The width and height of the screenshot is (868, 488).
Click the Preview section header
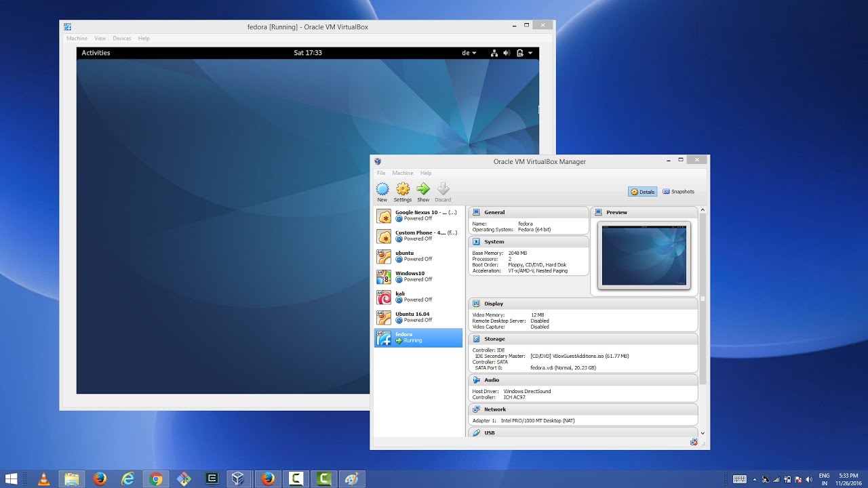[644, 212]
